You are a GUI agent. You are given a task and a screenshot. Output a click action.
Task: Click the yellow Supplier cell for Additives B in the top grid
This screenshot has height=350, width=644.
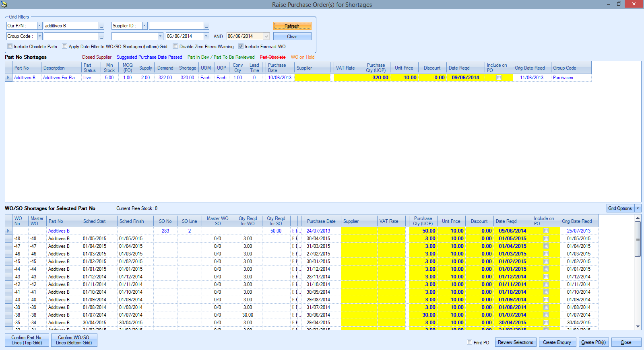[x=312, y=78]
